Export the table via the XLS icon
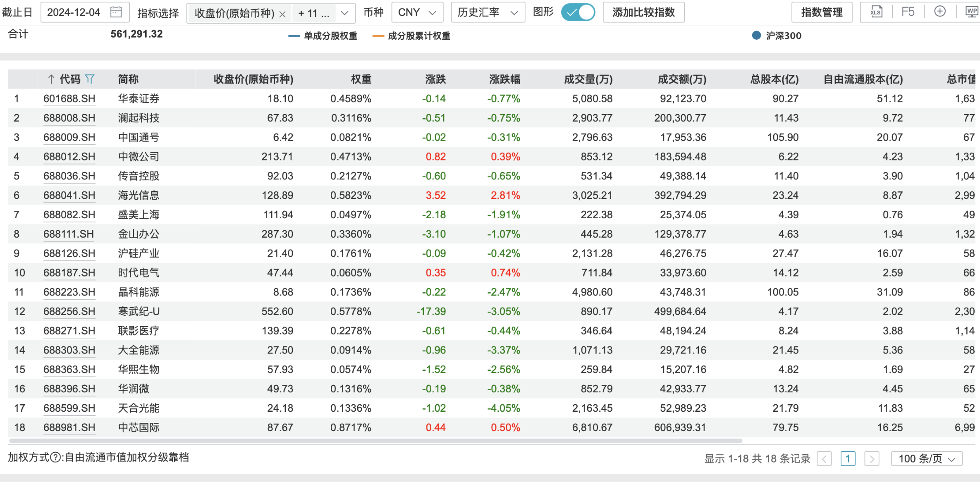 (876, 12)
